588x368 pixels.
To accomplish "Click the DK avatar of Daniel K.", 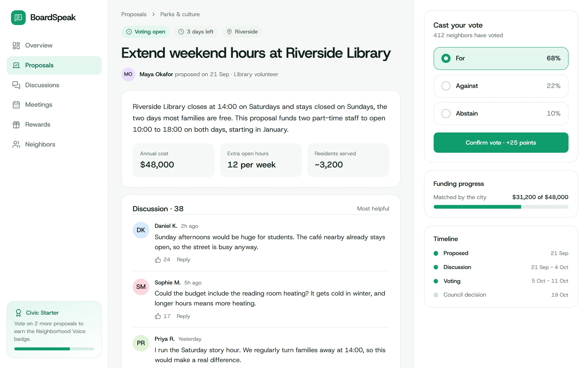I will click(x=141, y=230).
